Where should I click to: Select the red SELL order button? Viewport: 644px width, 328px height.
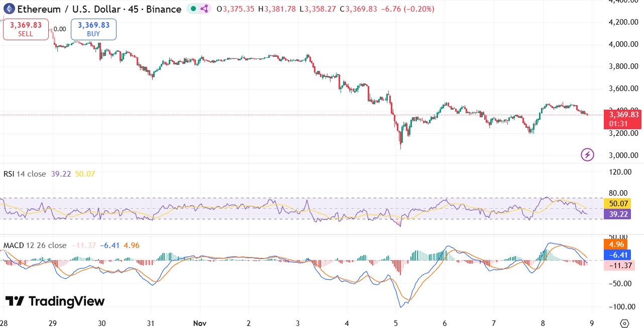26,29
